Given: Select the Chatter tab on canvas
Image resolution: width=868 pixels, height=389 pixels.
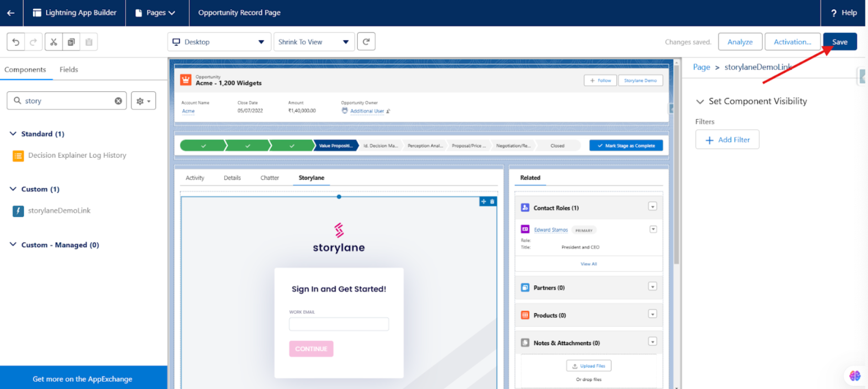Looking at the screenshot, I should pyautogui.click(x=270, y=178).
